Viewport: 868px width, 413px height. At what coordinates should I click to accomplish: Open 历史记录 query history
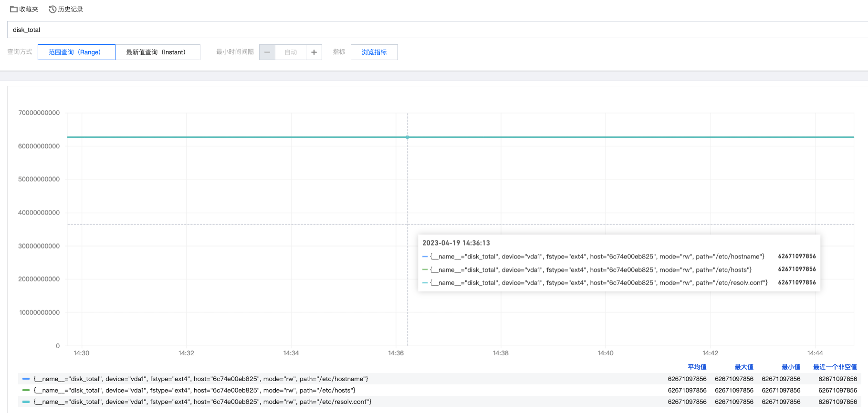point(66,10)
